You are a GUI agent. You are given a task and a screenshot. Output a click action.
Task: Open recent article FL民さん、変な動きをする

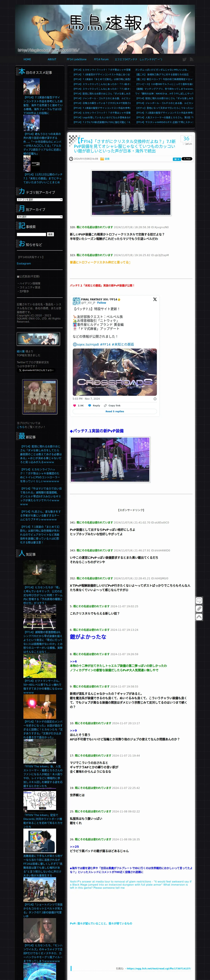click(41, 515)
